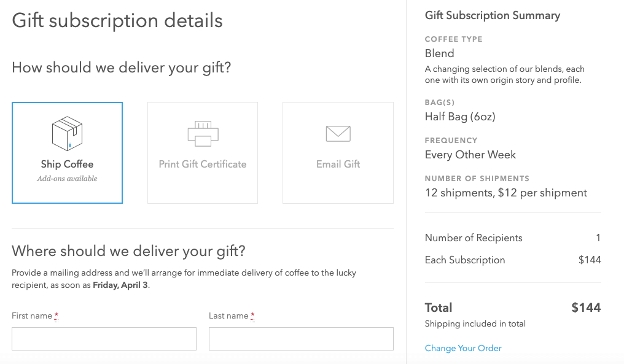Image resolution: width=624 pixels, height=364 pixels.
Task: Click the bold Friday, April 3 date
Action: 120,285
